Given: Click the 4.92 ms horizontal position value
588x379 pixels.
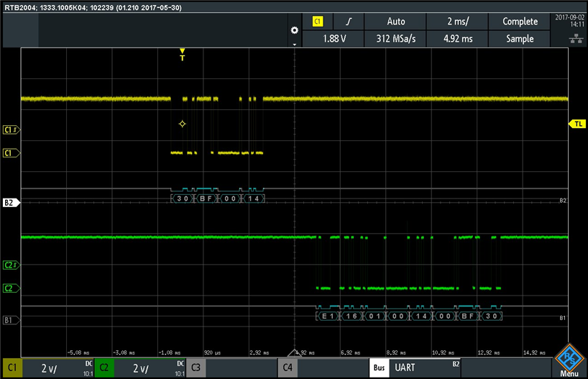Looking at the screenshot, I should pyautogui.click(x=457, y=39).
